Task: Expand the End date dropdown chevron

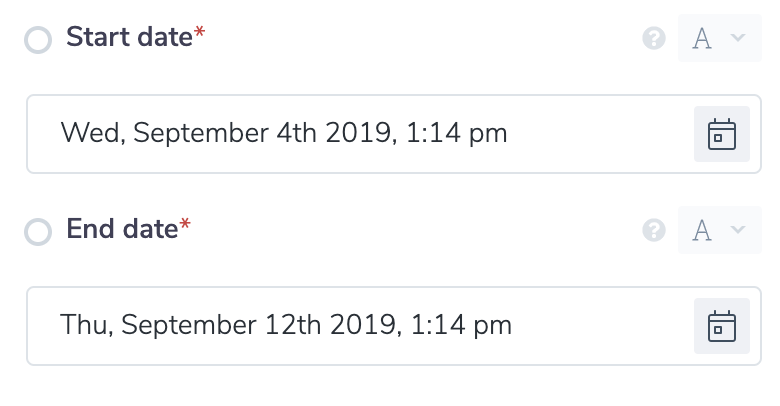Action: 739,230
